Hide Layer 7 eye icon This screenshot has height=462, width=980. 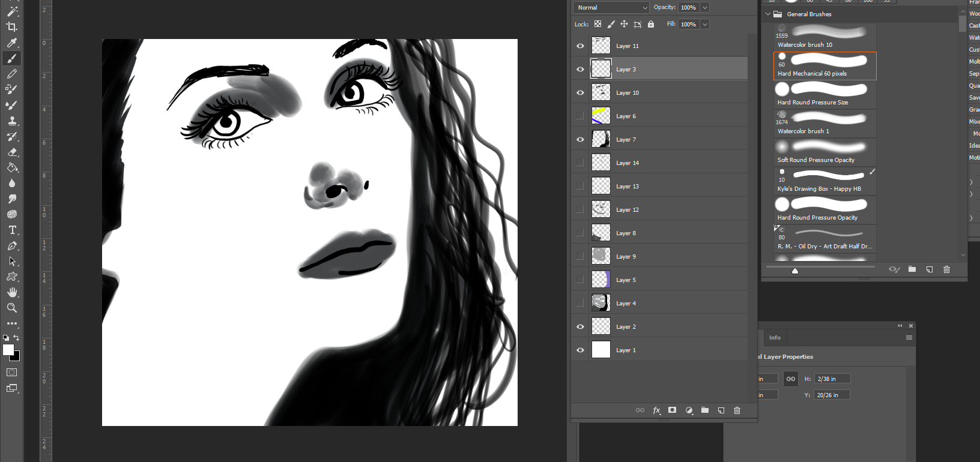click(x=580, y=140)
